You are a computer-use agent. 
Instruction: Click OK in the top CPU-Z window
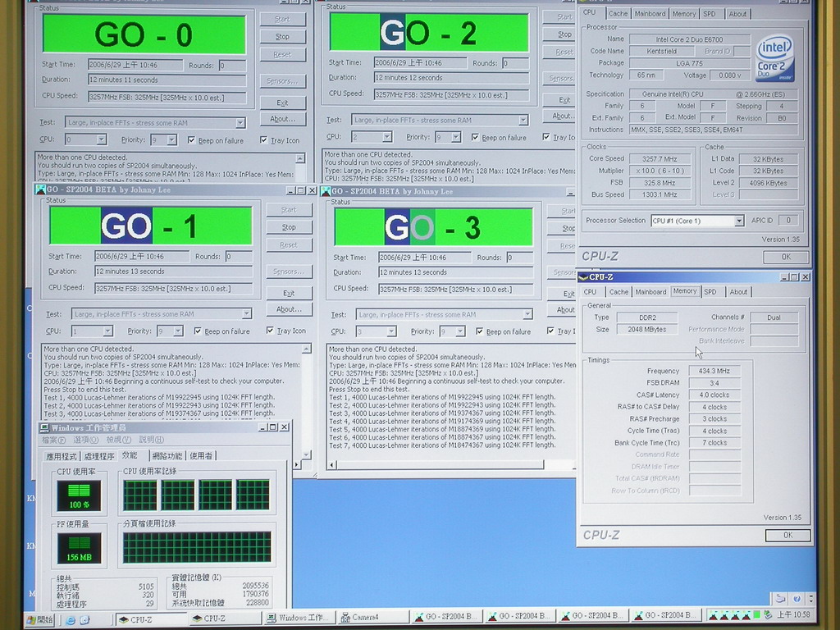pos(786,257)
